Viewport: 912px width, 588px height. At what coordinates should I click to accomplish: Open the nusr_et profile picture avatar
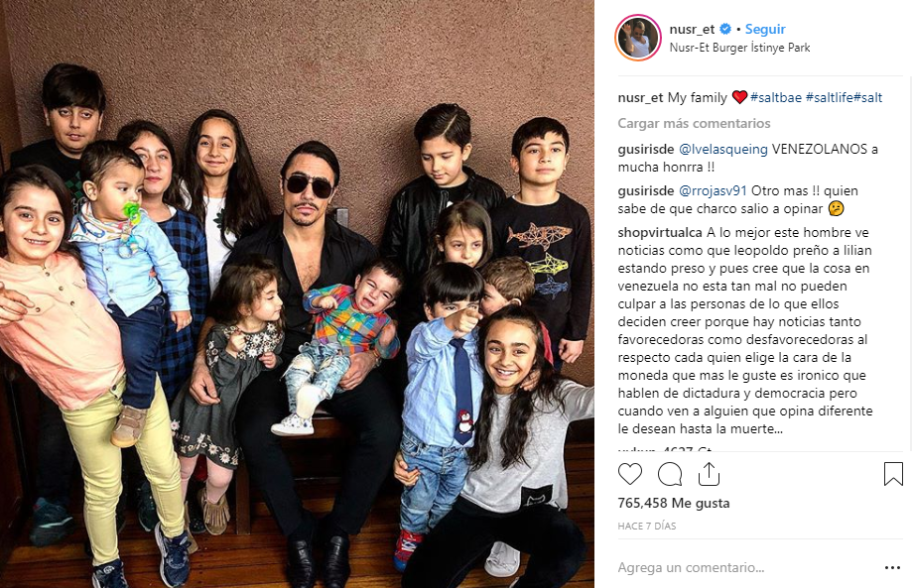point(638,38)
